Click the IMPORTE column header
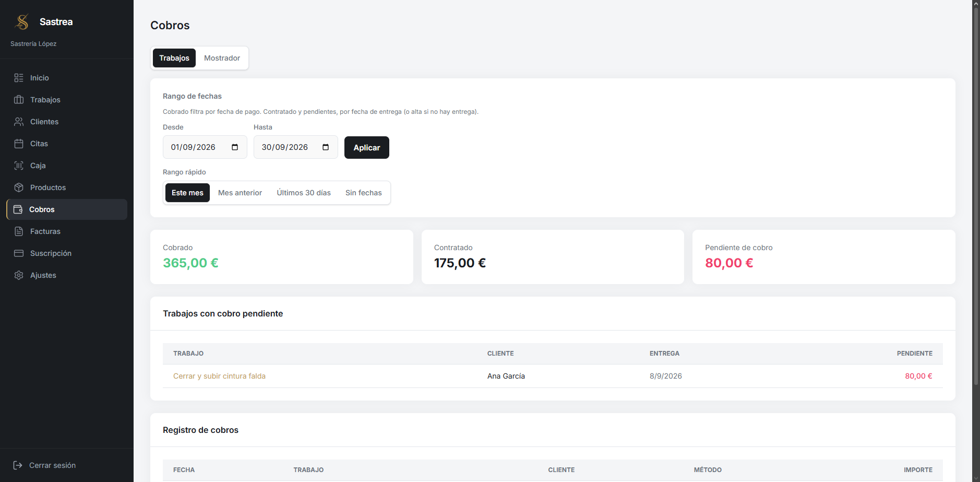Image resolution: width=980 pixels, height=482 pixels. pyautogui.click(x=918, y=470)
